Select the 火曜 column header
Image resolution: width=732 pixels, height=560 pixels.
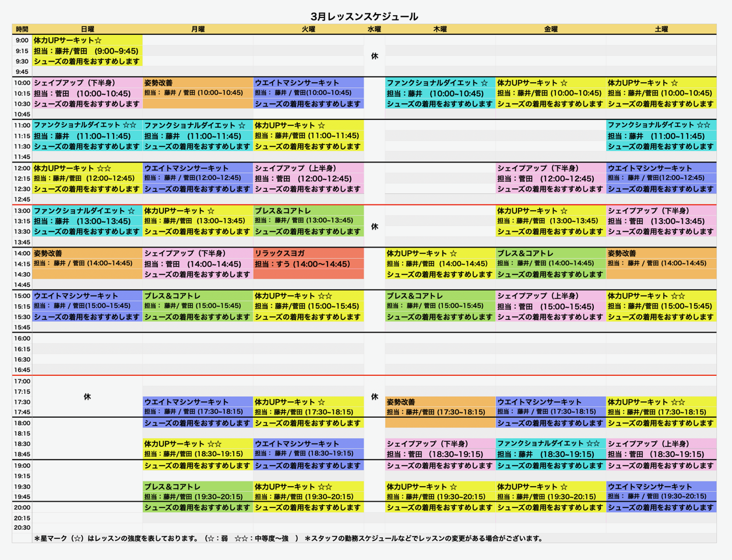coord(308,29)
